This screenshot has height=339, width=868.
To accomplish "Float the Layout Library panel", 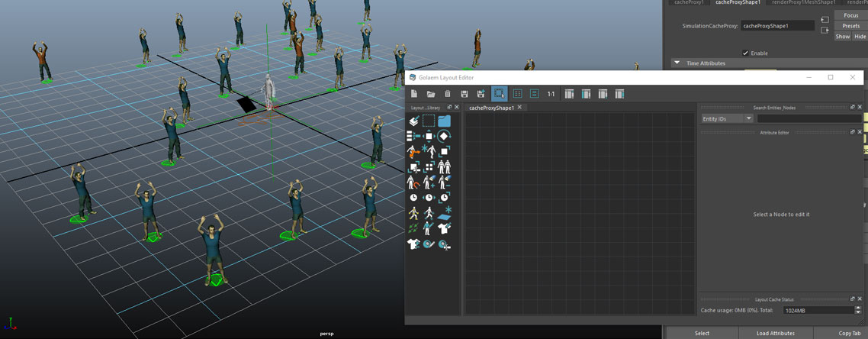I will point(449,108).
